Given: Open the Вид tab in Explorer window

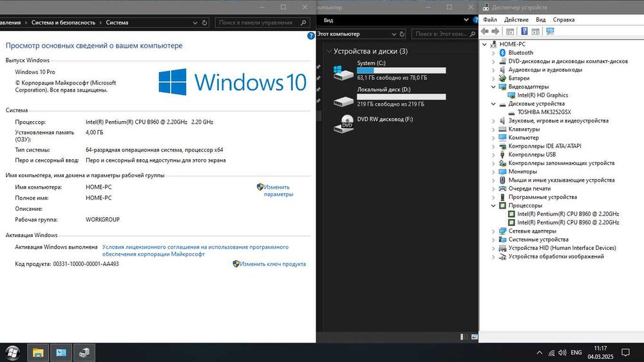Looking at the screenshot, I should pos(328,20).
